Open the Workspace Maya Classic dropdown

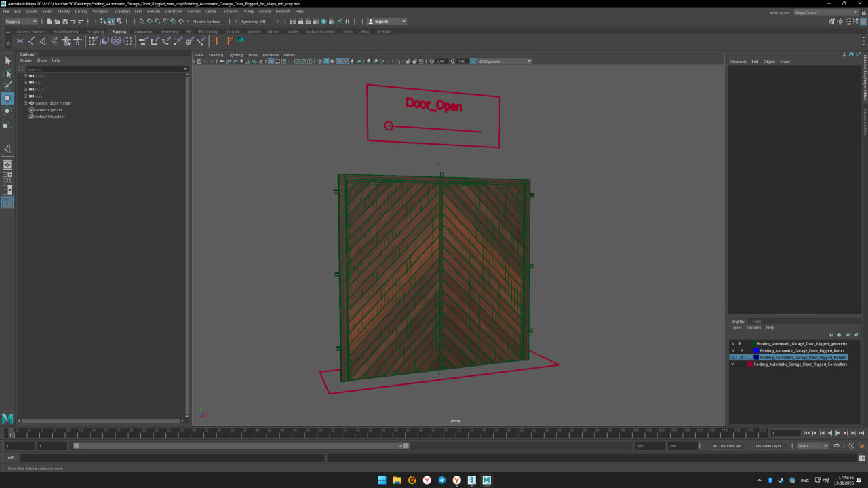pos(825,12)
